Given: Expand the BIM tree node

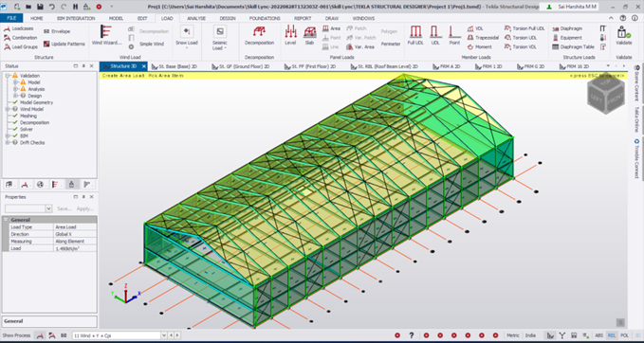Looking at the screenshot, I should 8,135.
